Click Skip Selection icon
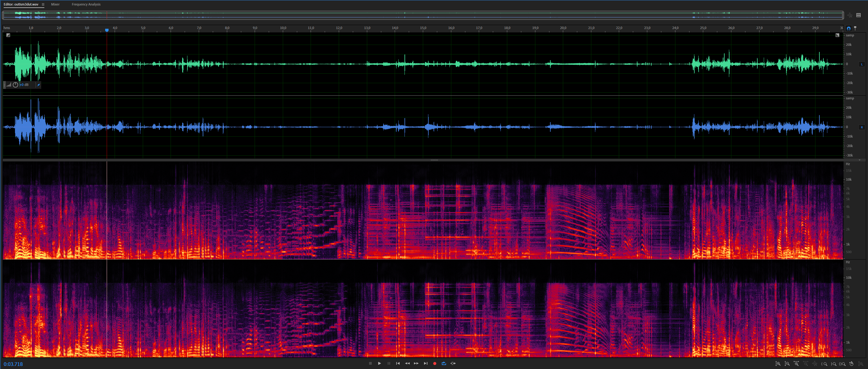Viewport: 868px width, 369px height. (x=453, y=363)
